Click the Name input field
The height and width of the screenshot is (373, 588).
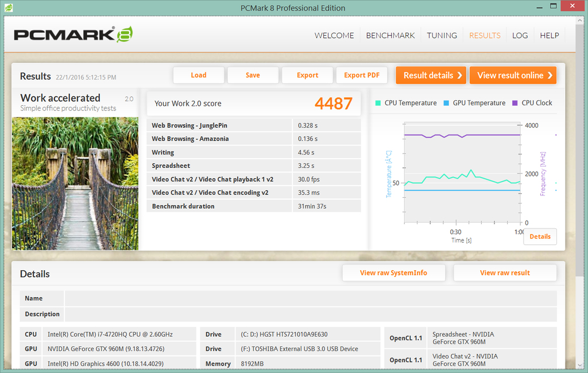(x=310, y=298)
